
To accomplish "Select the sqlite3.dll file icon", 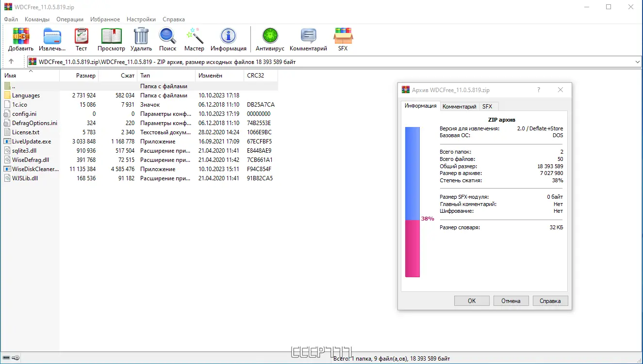I will (7, 151).
